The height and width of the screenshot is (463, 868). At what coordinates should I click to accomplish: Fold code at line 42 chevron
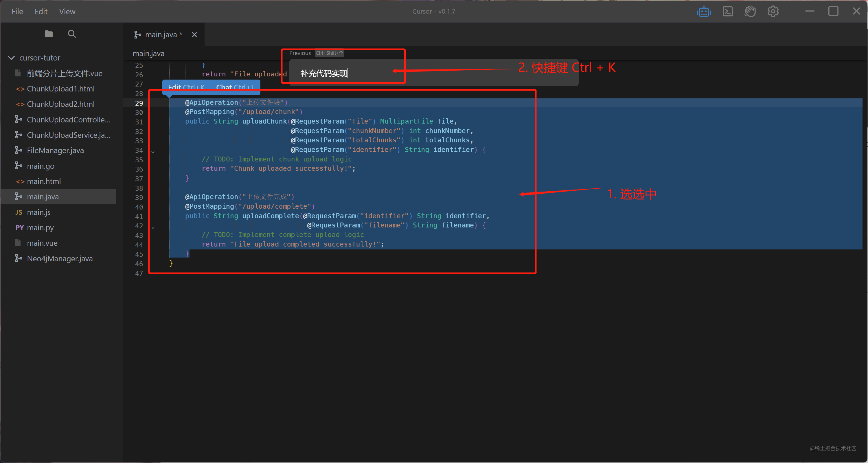point(153,227)
